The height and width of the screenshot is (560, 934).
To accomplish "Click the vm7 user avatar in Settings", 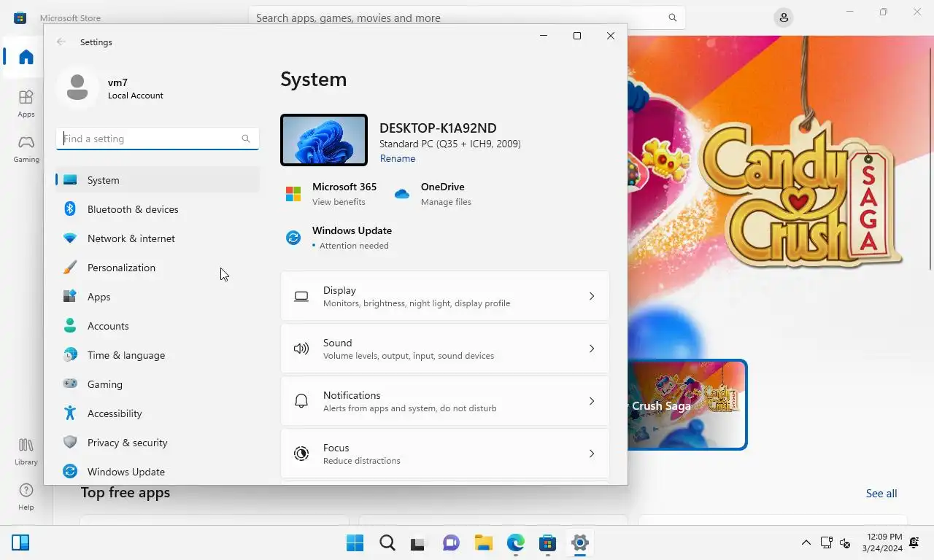I will [77, 87].
